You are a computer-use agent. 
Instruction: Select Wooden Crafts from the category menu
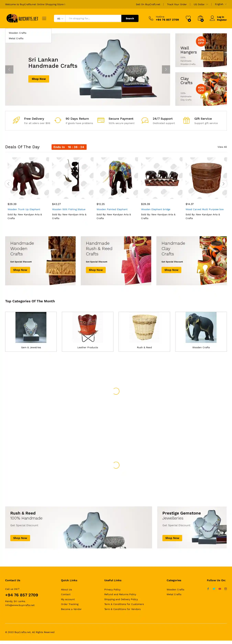[18, 33]
